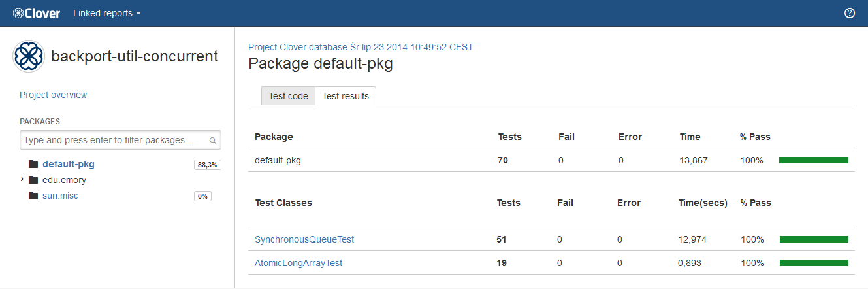Screen dimensions: 868x289
Task: Open the Project overview link
Action: coord(53,95)
